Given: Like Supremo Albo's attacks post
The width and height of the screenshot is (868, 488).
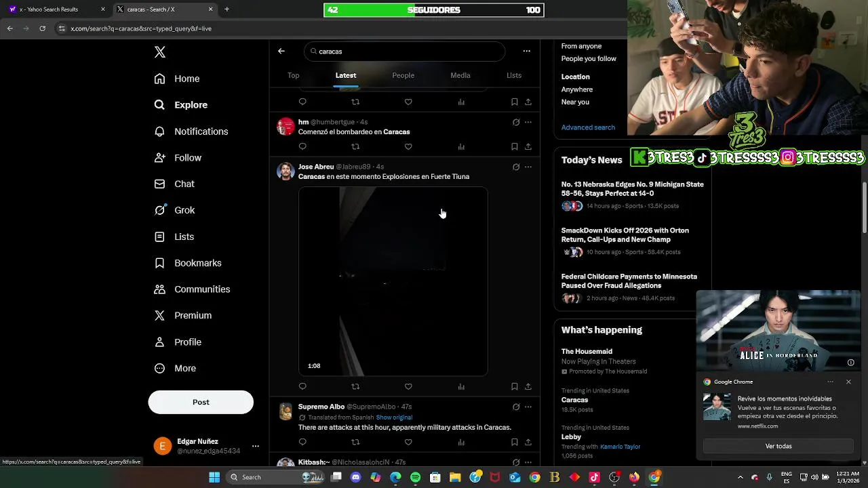Looking at the screenshot, I should click(x=408, y=442).
